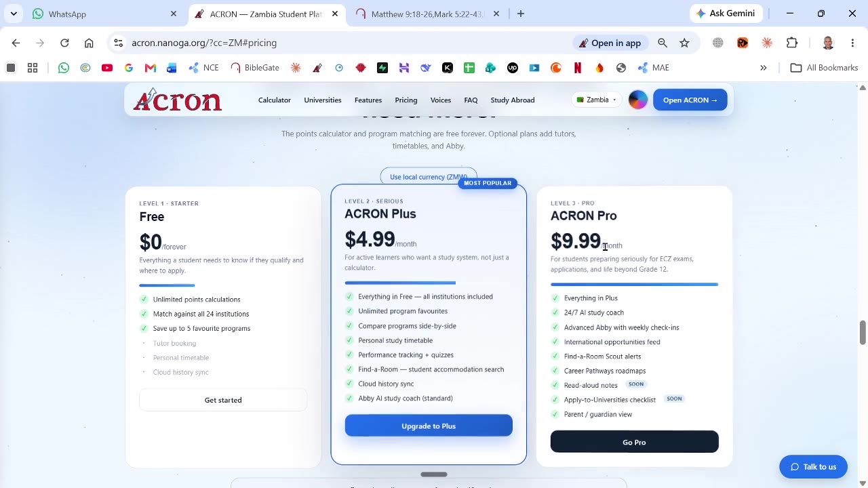
Task: Show more bookmarks with the chevron
Action: point(764,68)
